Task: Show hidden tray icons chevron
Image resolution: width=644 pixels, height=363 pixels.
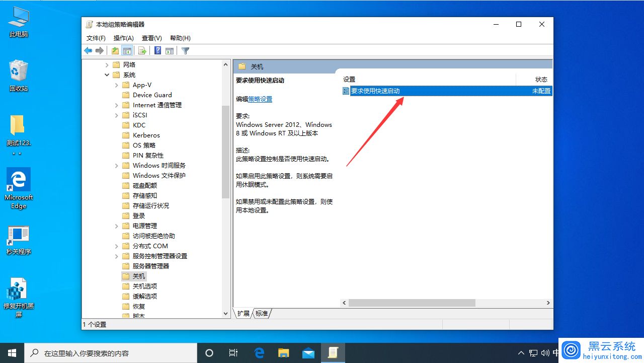Action: (x=521, y=353)
